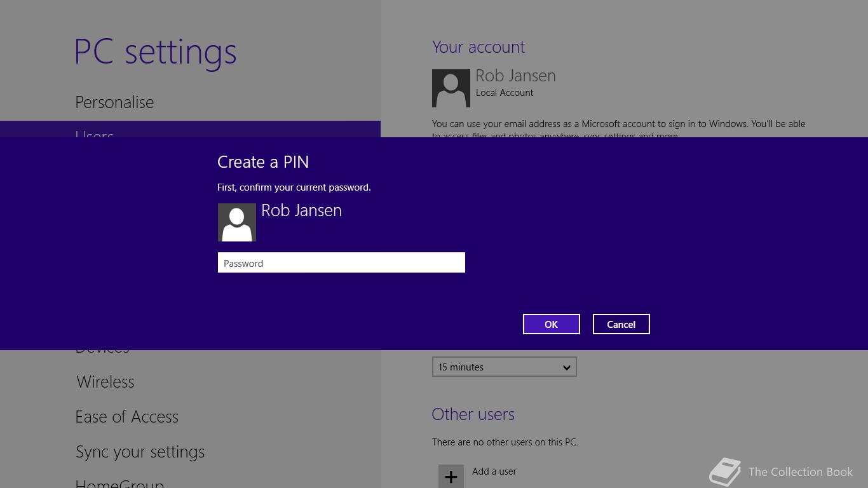Screen dimensions: 868x488
Task: Click Rob Jansen's avatar in the dialog
Action: coord(237,222)
